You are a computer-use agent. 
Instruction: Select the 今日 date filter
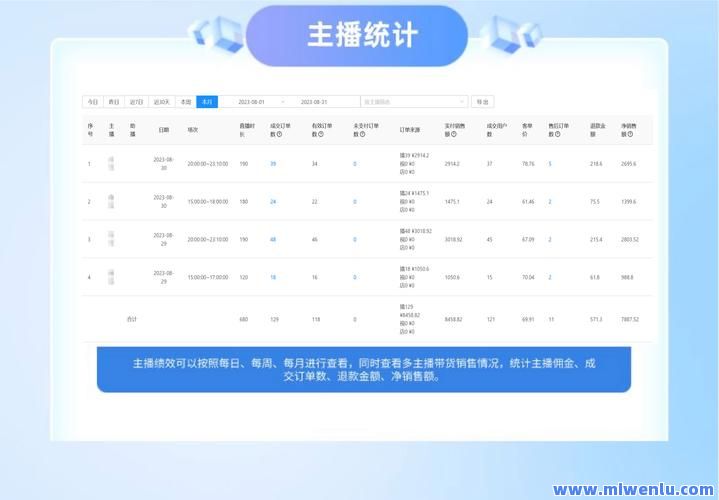(x=92, y=102)
